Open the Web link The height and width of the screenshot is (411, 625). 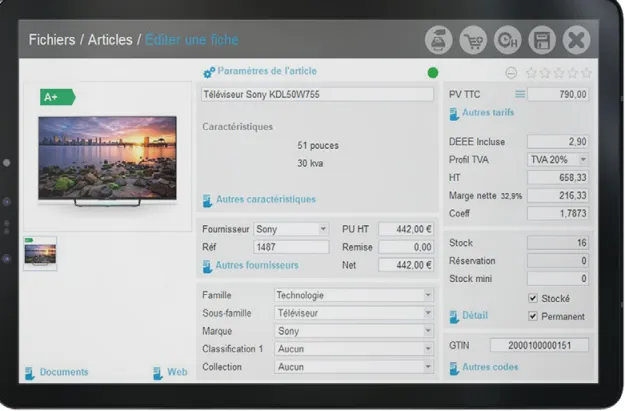(177, 372)
